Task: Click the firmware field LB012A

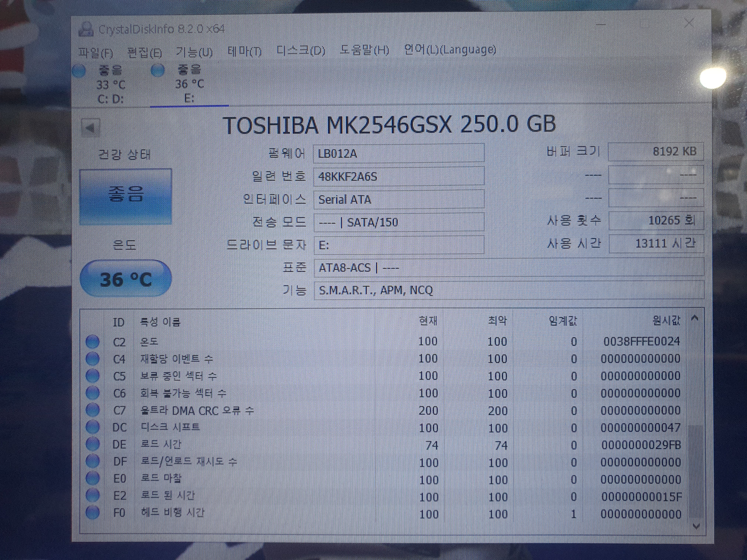Action: tap(399, 154)
